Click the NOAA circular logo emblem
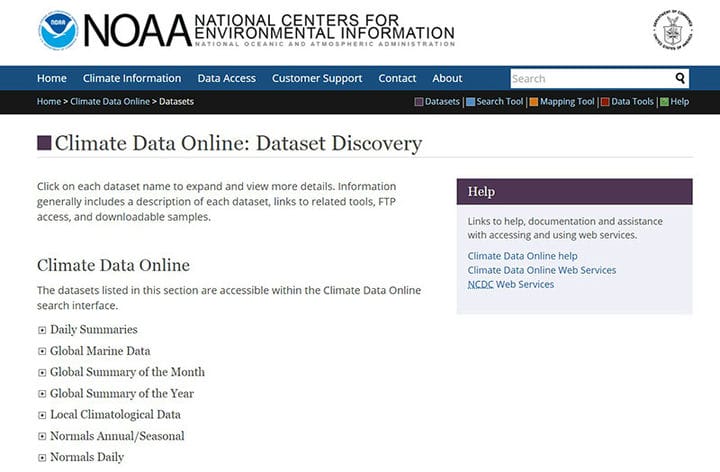720x472 pixels. click(x=58, y=30)
